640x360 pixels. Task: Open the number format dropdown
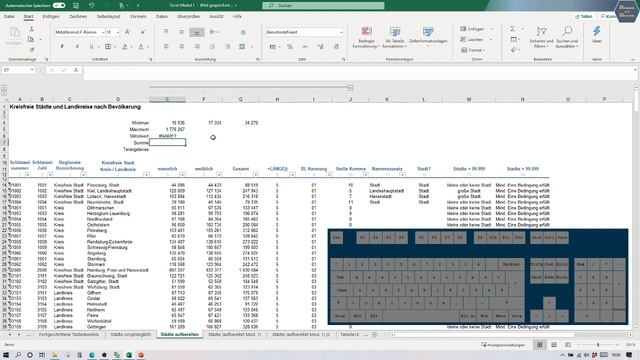341,32
